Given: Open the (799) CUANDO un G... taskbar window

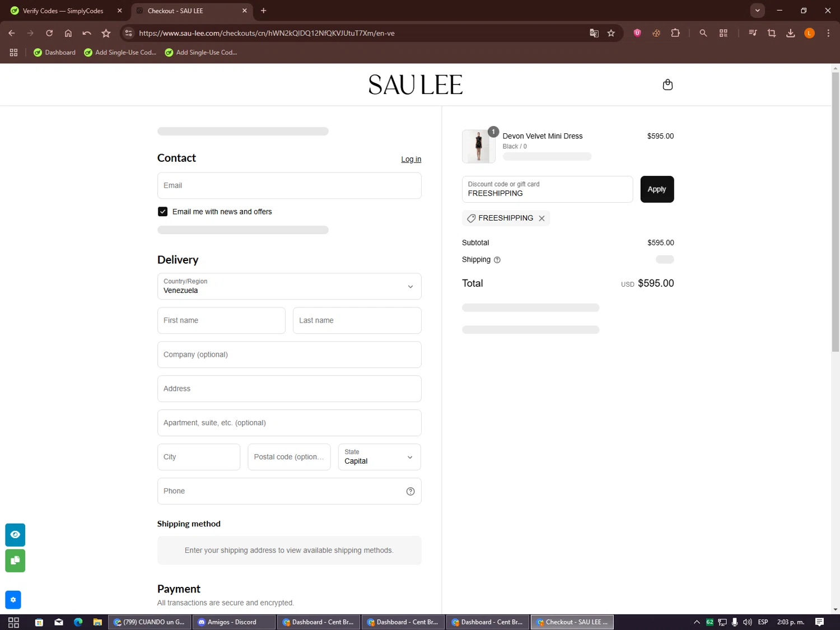Looking at the screenshot, I should (x=150, y=622).
